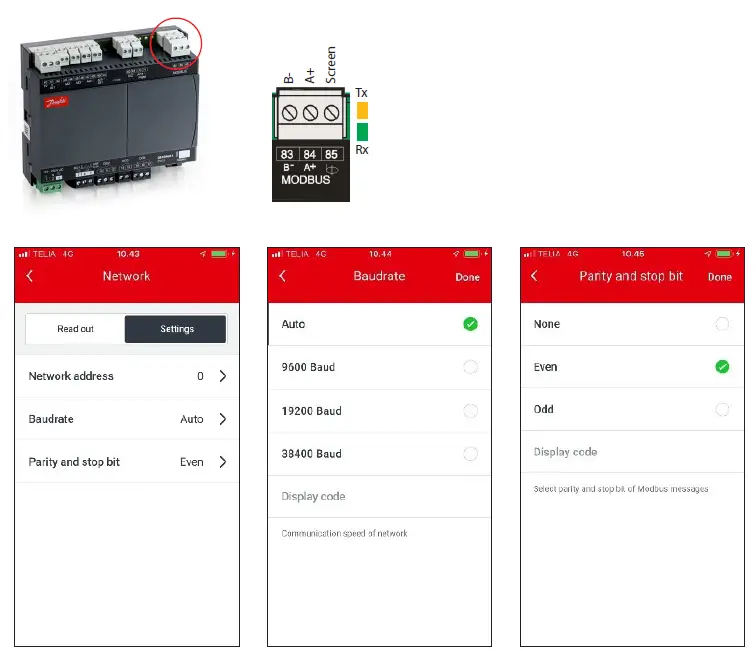Select 19200 Baud radio option
756x651 pixels.
tap(470, 411)
